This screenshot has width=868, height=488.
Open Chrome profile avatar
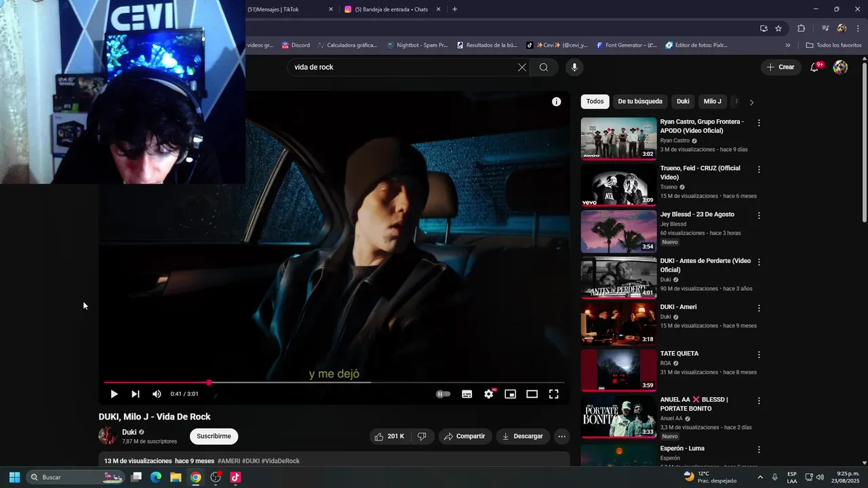842,28
